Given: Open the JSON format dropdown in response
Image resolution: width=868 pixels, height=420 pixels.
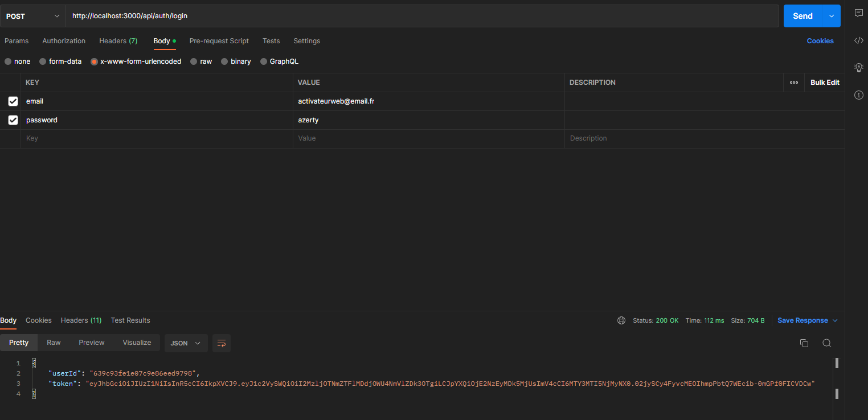Looking at the screenshot, I should click(x=186, y=343).
